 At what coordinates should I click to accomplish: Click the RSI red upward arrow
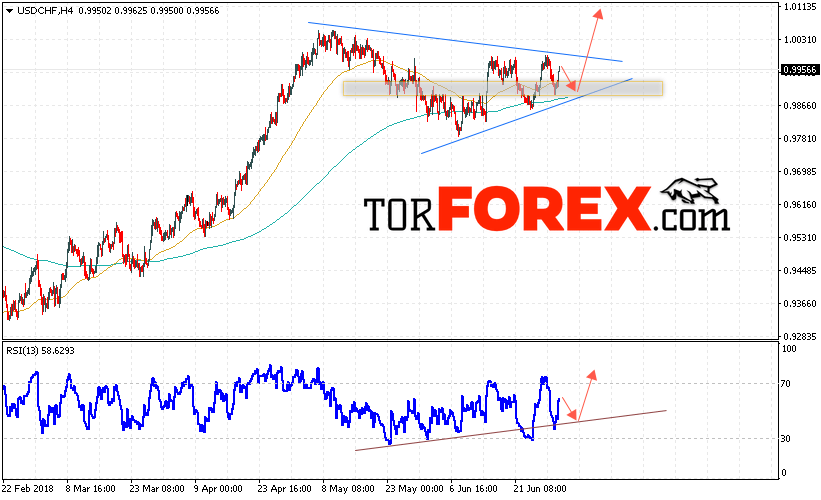586,395
